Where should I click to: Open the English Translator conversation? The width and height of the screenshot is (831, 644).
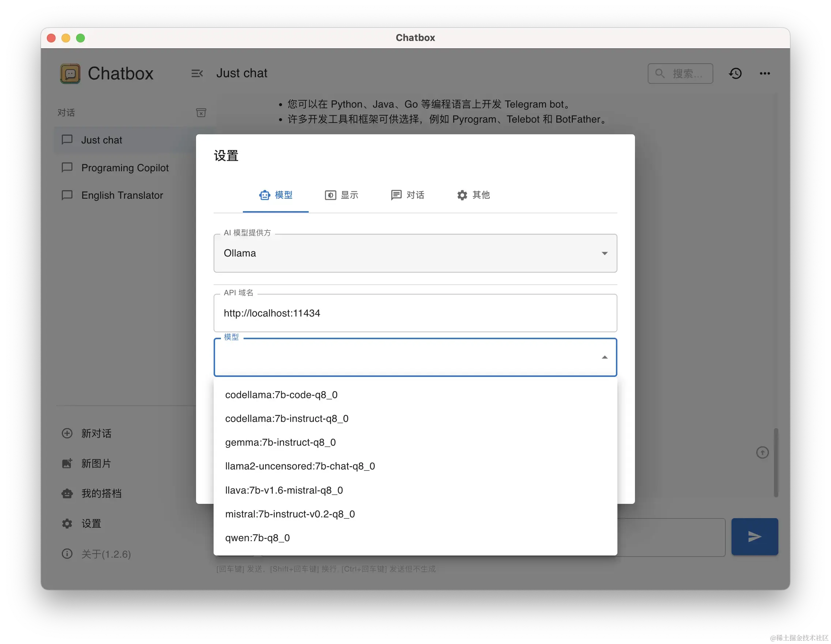click(125, 195)
